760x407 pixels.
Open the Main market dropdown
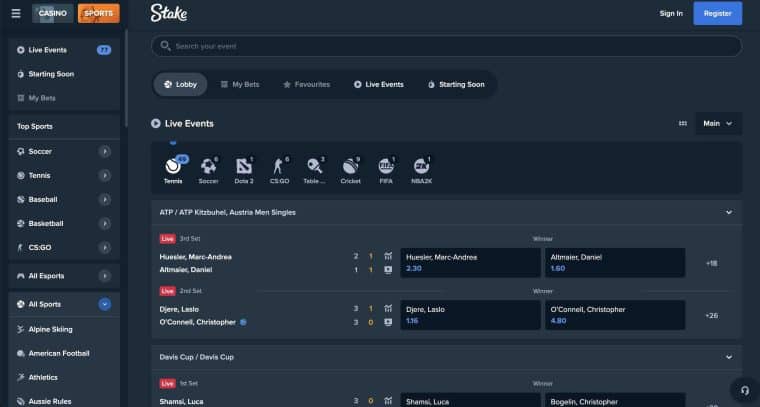coord(718,124)
